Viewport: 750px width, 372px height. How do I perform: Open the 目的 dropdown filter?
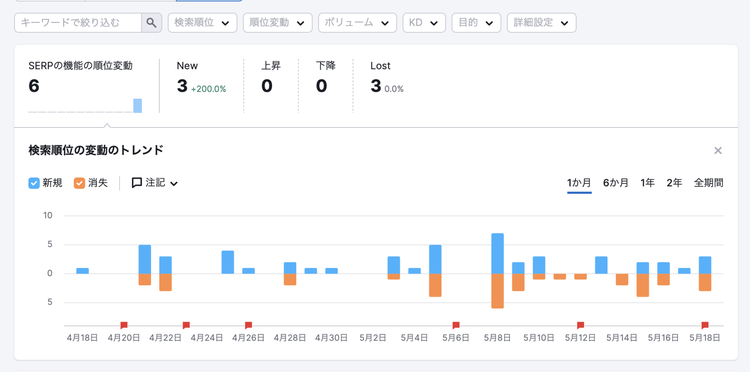(x=476, y=22)
